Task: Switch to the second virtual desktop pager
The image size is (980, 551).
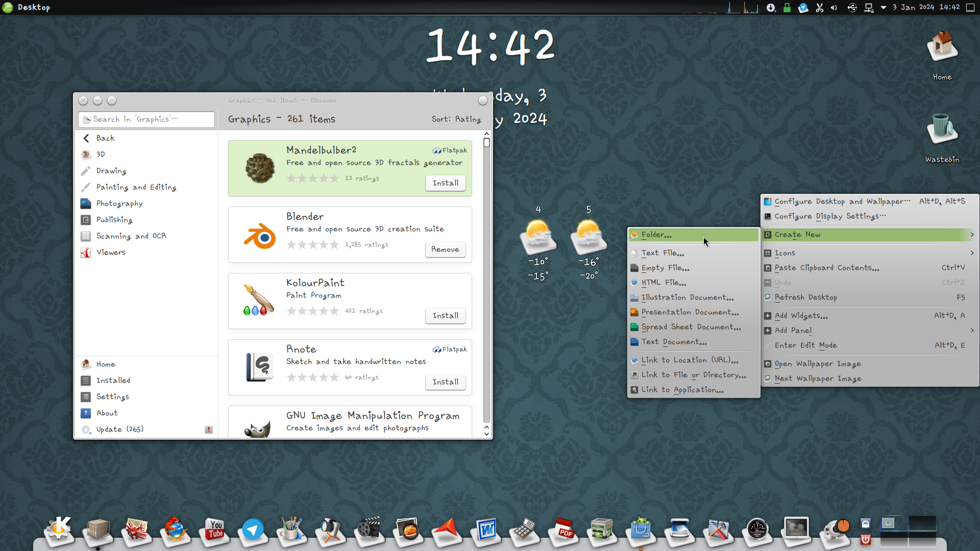Action: [x=922, y=523]
